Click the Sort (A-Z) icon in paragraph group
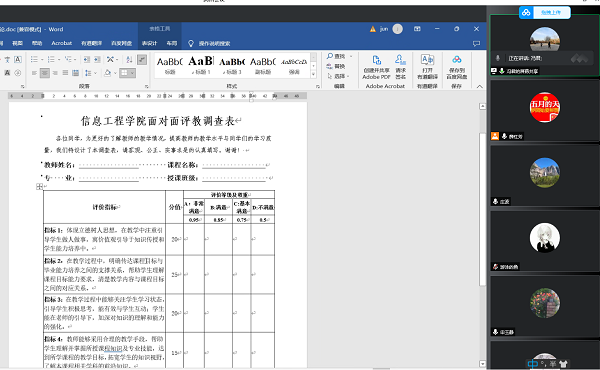The width and height of the screenshot is (600, 370). click(x=129, y=59)
